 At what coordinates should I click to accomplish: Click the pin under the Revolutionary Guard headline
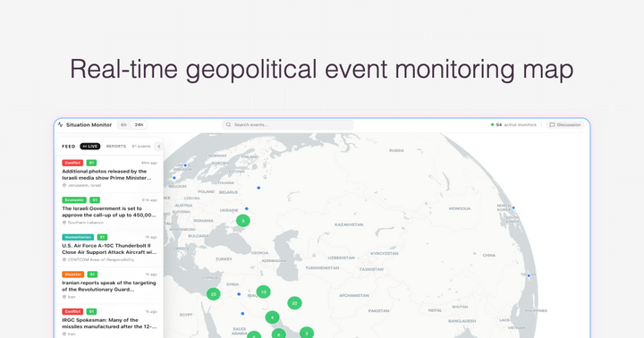64,297
